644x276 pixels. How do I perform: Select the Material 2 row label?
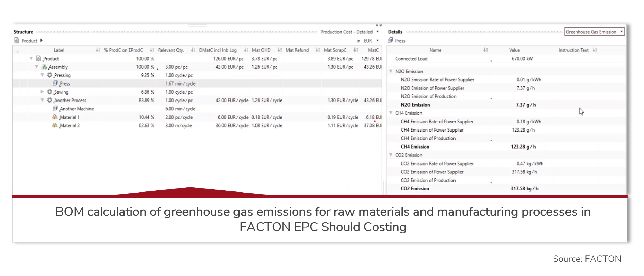[69, 126]
